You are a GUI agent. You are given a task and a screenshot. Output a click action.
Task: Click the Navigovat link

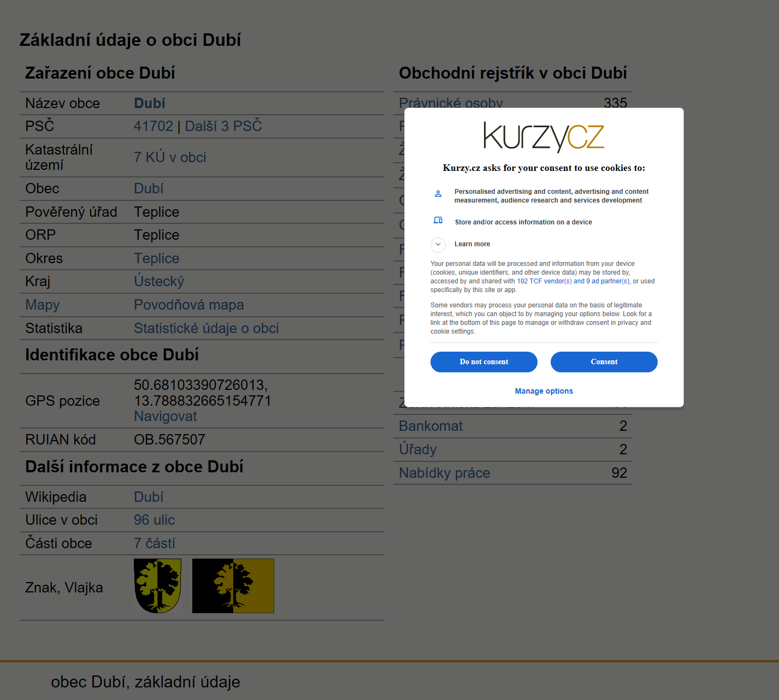point(166,416)
